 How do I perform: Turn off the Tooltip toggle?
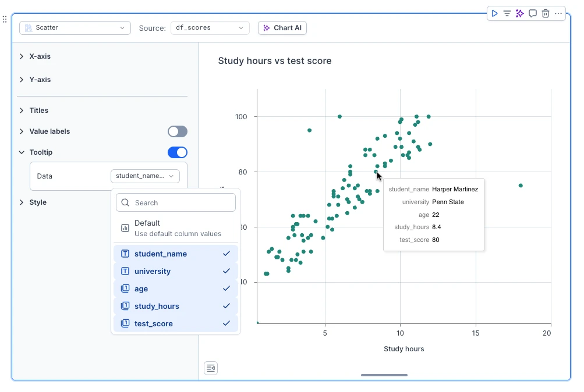(x=177, y=152)
